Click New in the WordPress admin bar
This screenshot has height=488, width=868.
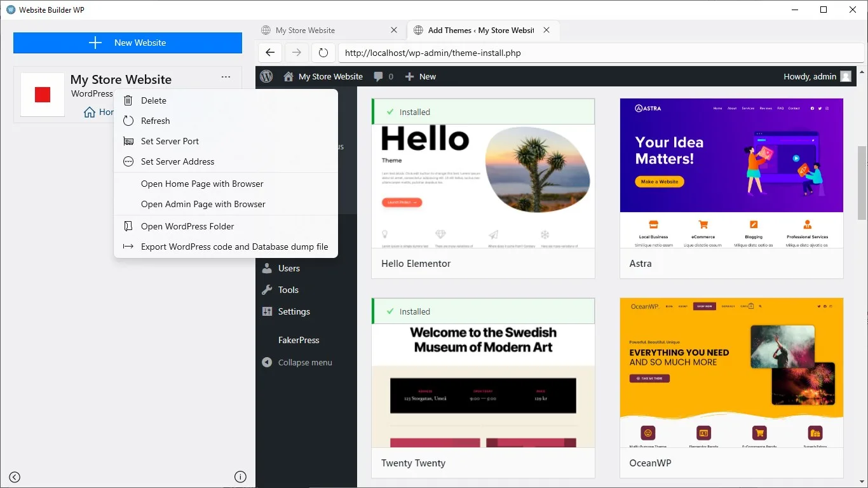(421, 76)
